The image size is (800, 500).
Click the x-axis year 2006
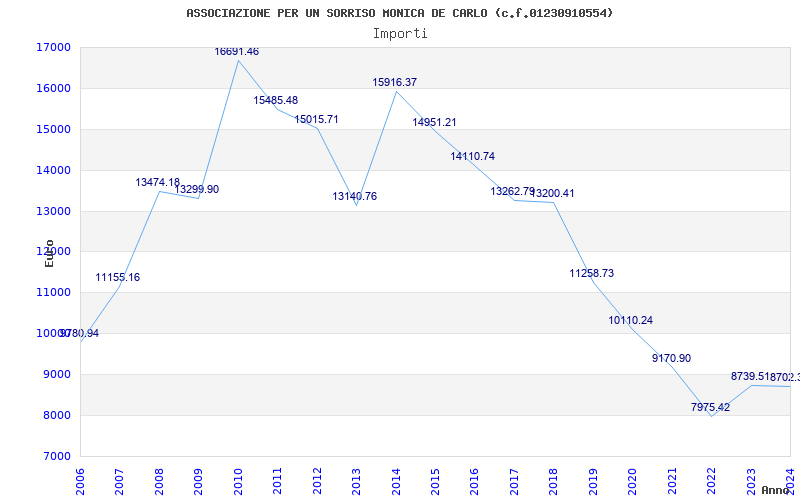point(81,482)
